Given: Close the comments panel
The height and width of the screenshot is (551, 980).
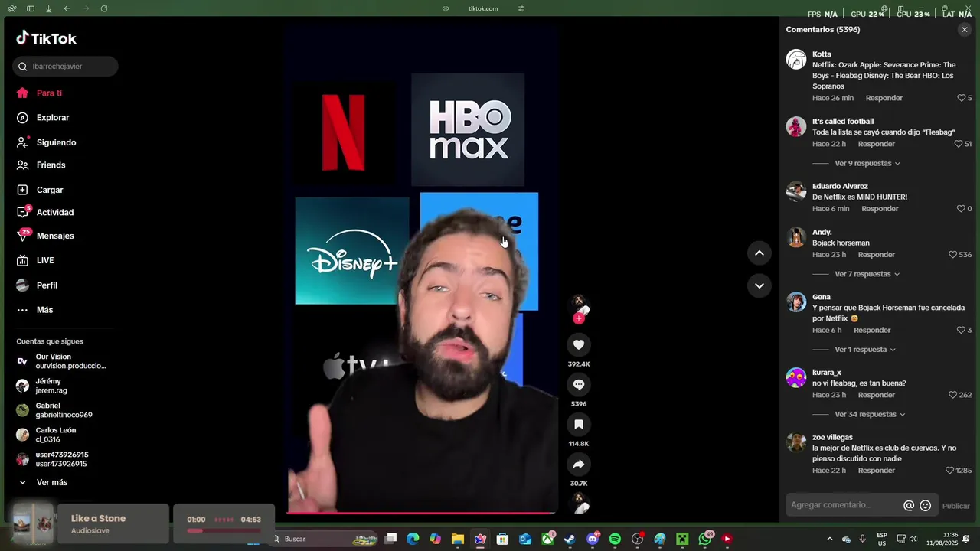Looking at the screenshot, I should tap(964, 30).
